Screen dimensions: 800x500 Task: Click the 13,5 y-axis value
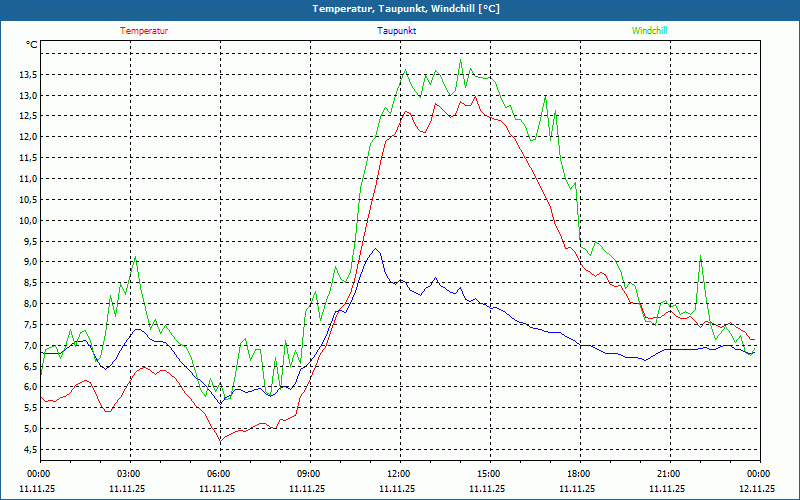pos(28,75)
